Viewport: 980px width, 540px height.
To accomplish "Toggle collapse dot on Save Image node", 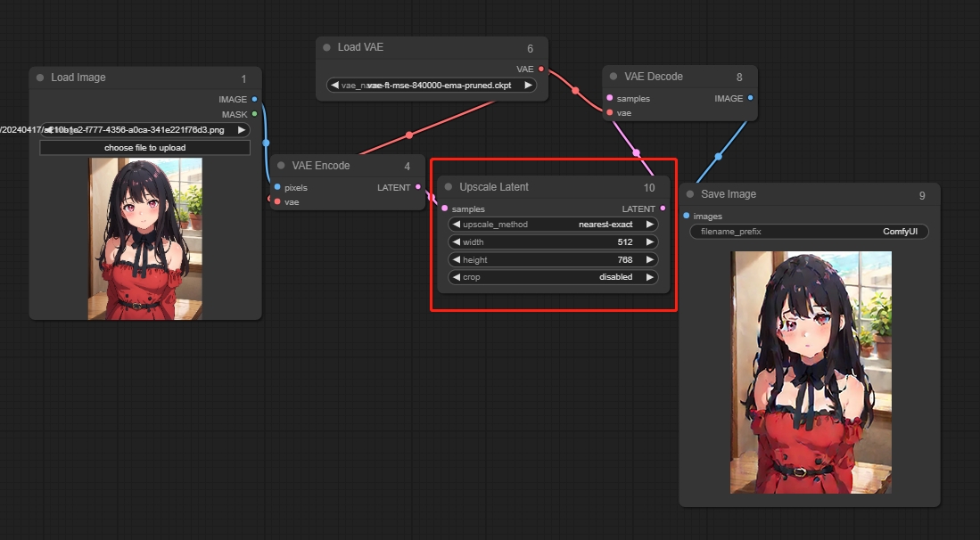I will (690, 194).
